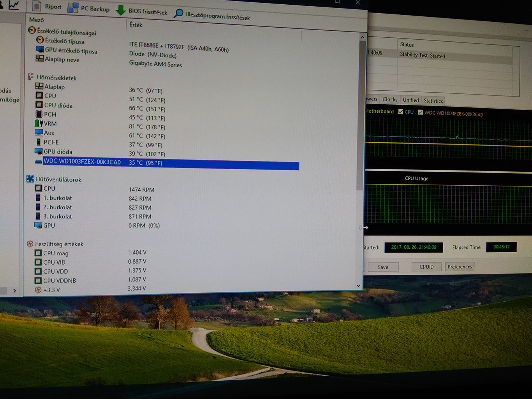Image resolution: width=532 pixels, height=399 pixels.
Task: Open PC Backup from the toolbar
Action: (x=88, y=8)
